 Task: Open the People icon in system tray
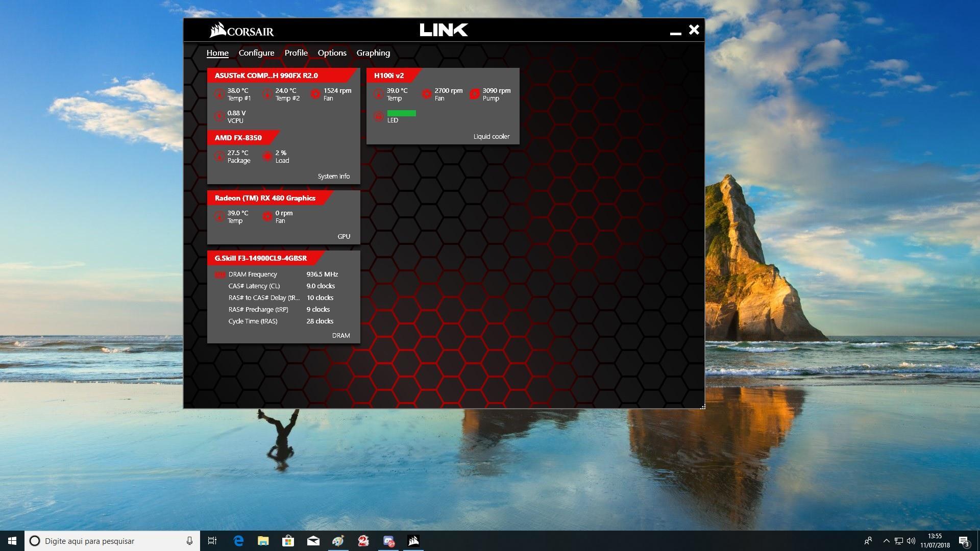point(868,541)
